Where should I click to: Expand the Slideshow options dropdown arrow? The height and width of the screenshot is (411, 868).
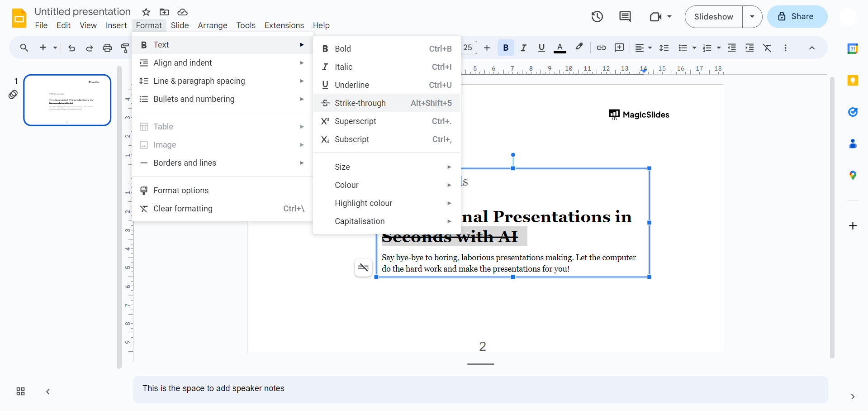[752, 17]
